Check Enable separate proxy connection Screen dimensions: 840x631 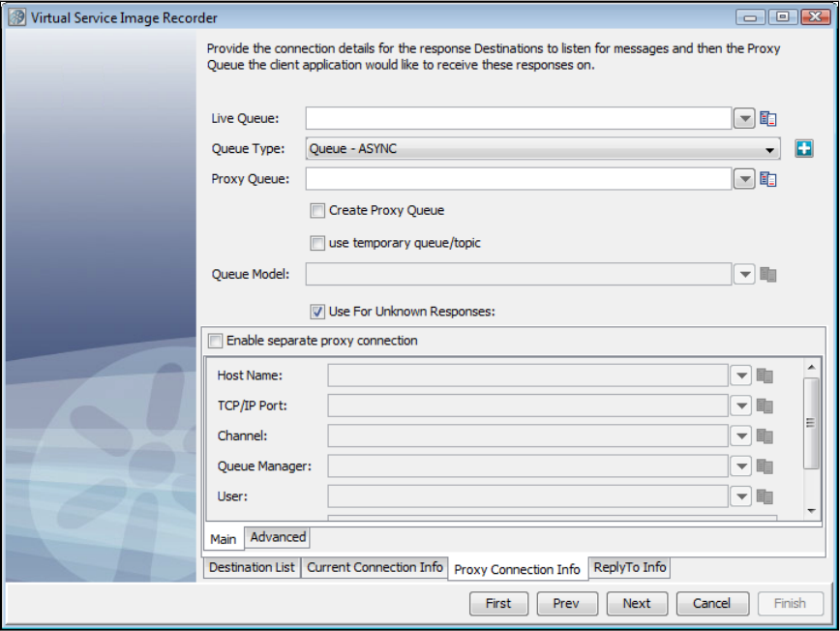click(x=215, y=341)
